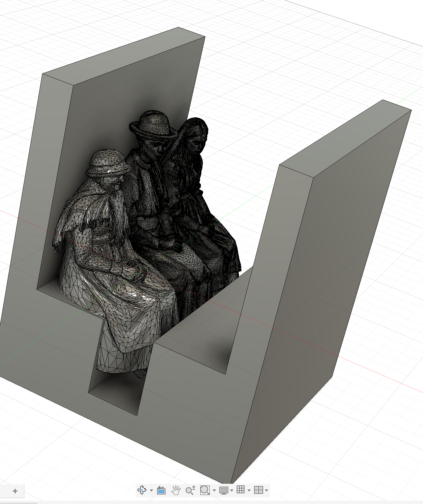The height and width of the screenshot is (504, 423).
Task: Expand the Grid and Snaps dropdown arrow
Action: 249,491
